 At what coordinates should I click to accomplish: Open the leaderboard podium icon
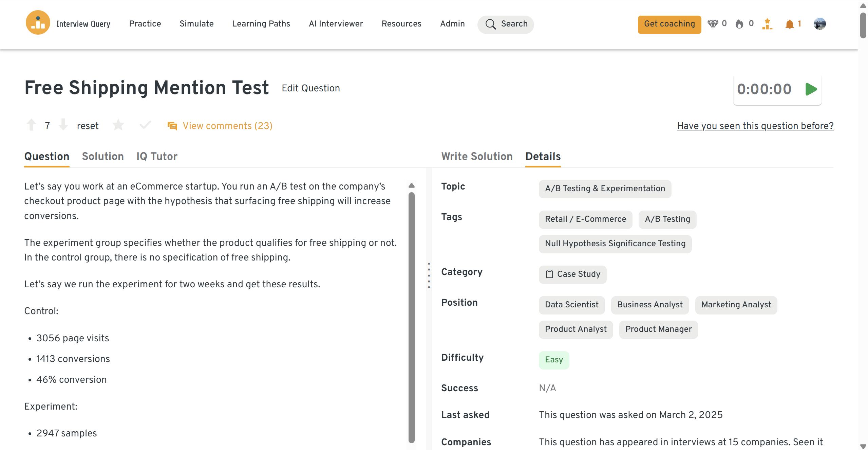[x=767, y=24]
